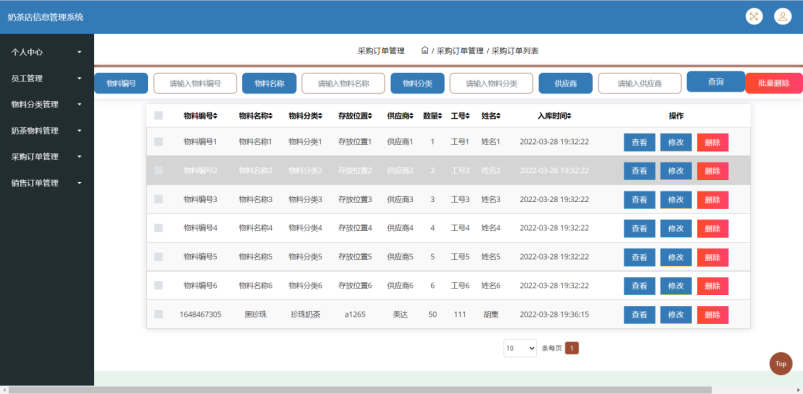Click the 奶茶店信息管理系统 title
This screenshot has width=803, height=394.
[x=45, y=17]
